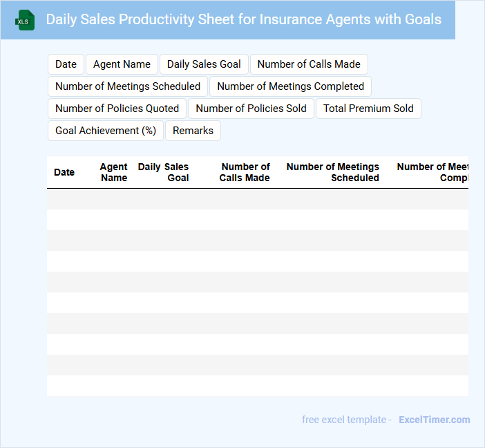Select the Number of Calls Made tag
This screenshot has width=485, height=448.
[309, 64]
